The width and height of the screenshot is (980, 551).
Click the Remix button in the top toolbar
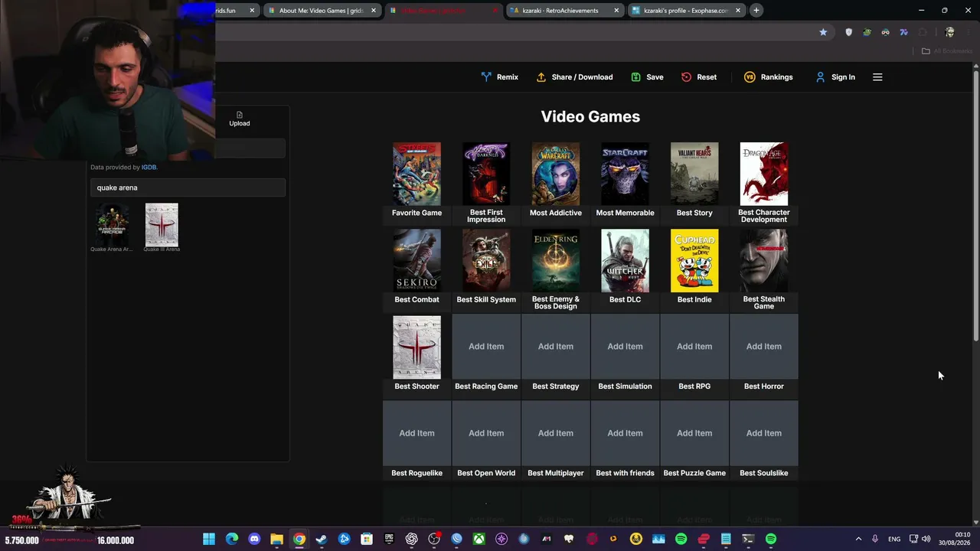point(499,77)
